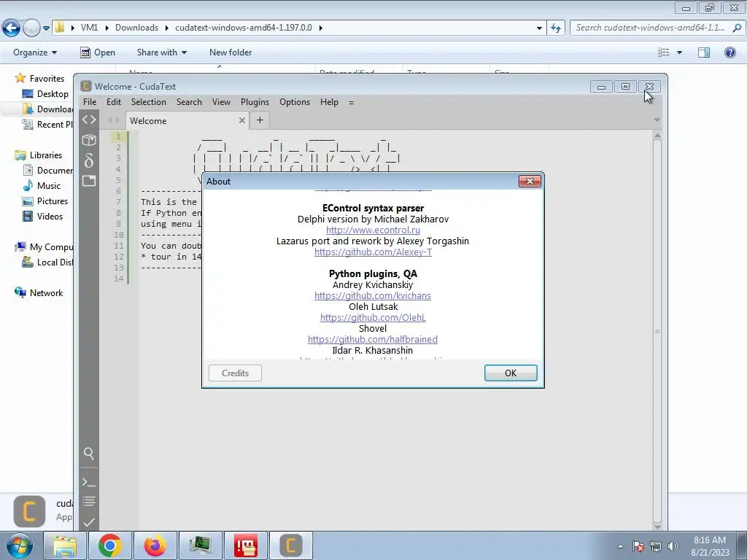Click line number 7 in editor gutter
The width and height of the screenshot is (747, 560).
[x=119, y=202]
